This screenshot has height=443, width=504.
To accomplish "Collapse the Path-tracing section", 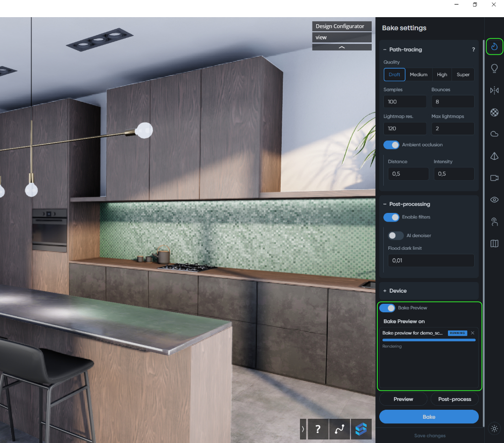I will [x=402, y=49].
